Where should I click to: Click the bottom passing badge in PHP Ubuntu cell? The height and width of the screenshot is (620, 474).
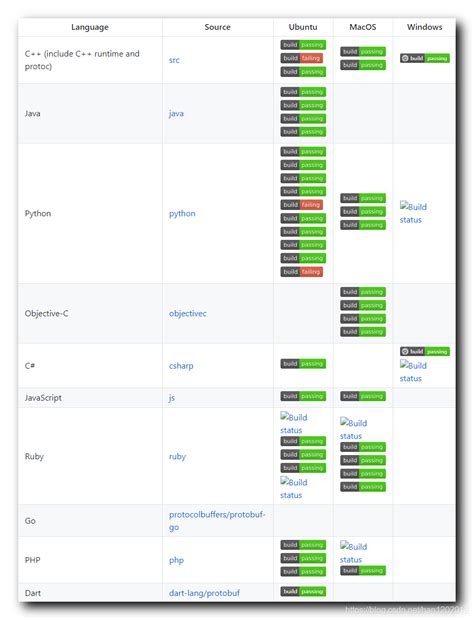pos(303,571)
